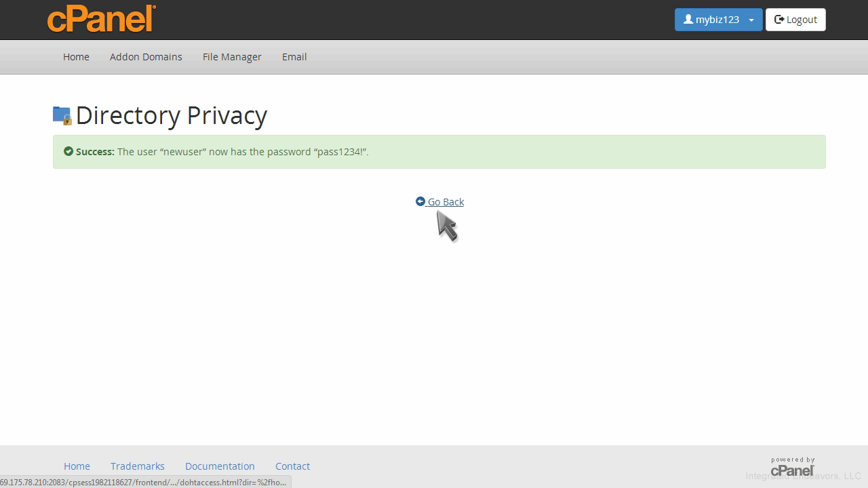Open the footer Home link
The height and width of the screenshot is (488, 868).
pyautogui.click(x=77, y=466)
